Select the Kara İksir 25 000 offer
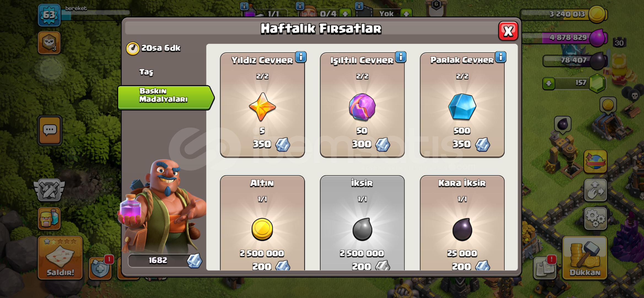Screen dimensions: 644x298 [462, 223]
